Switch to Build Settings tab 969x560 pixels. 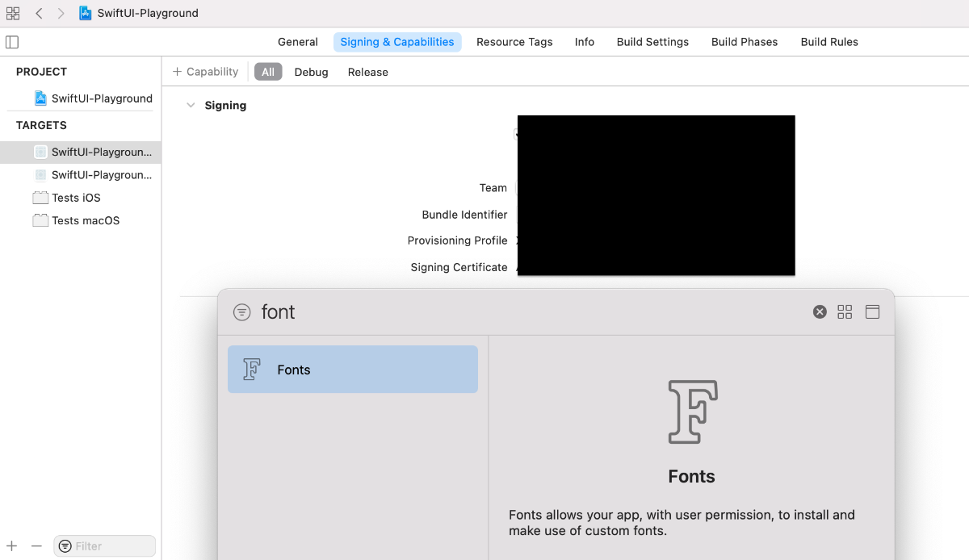coord(652,42)
